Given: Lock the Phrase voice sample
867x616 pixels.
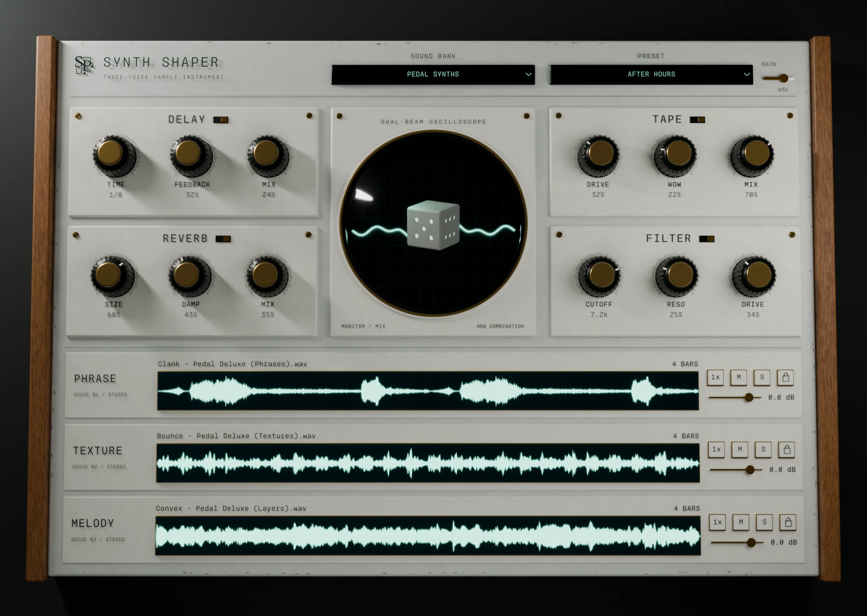Looking at the screenshot, I should [786, 377].
